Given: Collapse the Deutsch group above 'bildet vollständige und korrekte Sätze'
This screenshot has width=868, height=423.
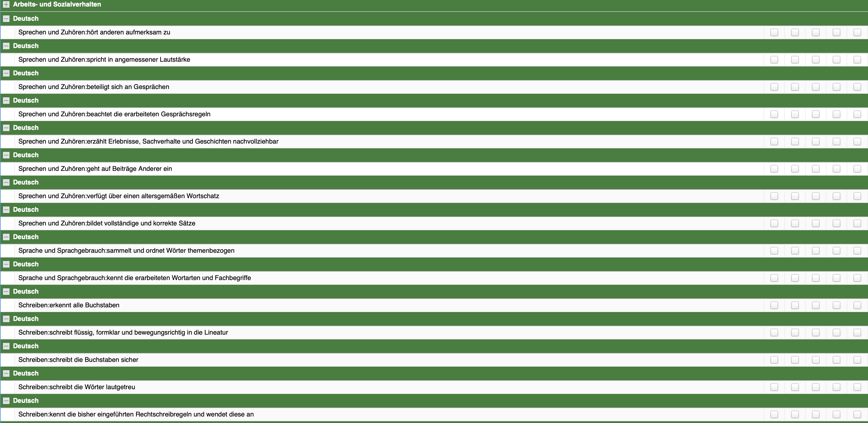Looking at the screenshot, I should [x=6, y=210].
